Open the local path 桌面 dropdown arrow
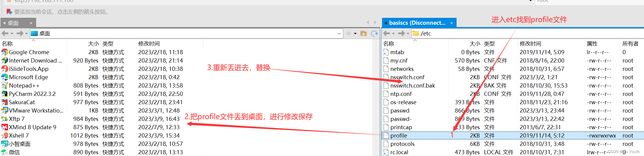The height and width of the screenshot is (156, 644). pos(339,33)
